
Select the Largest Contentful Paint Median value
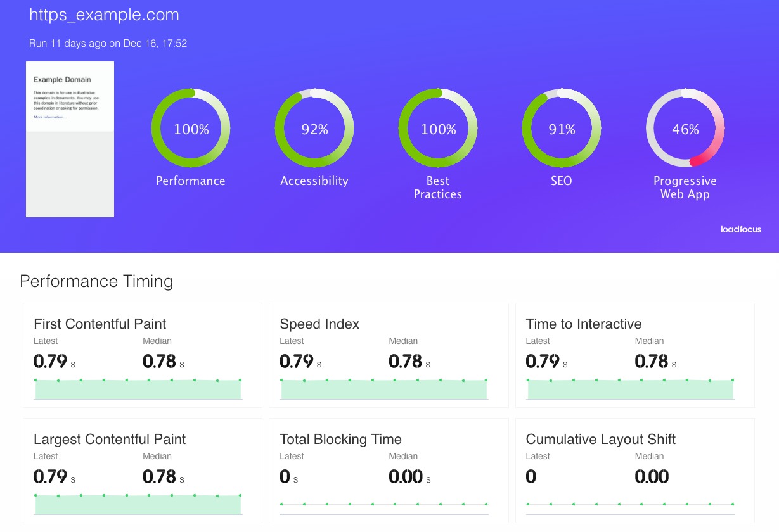(157, 476)
